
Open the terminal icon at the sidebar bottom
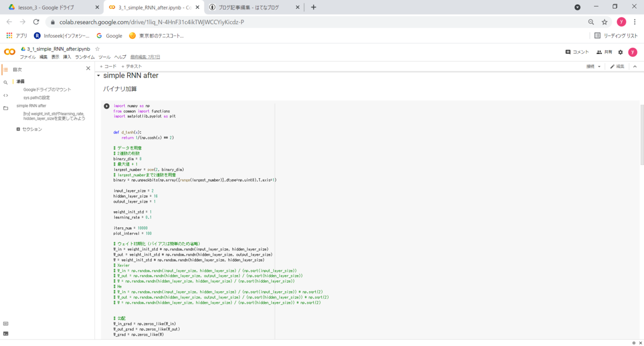coord(5,333)
